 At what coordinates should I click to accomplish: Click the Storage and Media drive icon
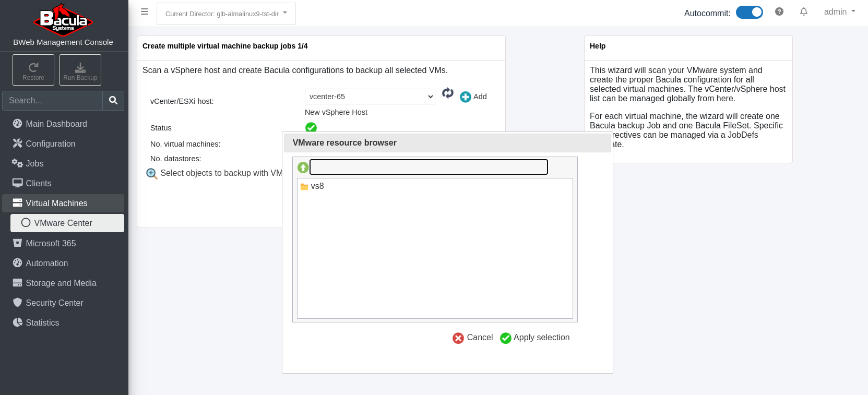17,283
